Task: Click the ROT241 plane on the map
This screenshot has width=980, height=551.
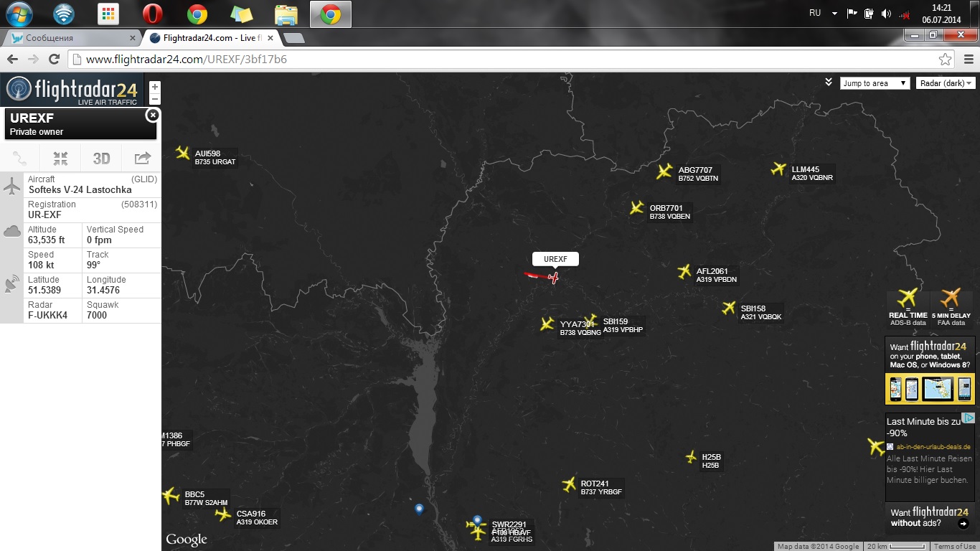Action: pos(570,484)
